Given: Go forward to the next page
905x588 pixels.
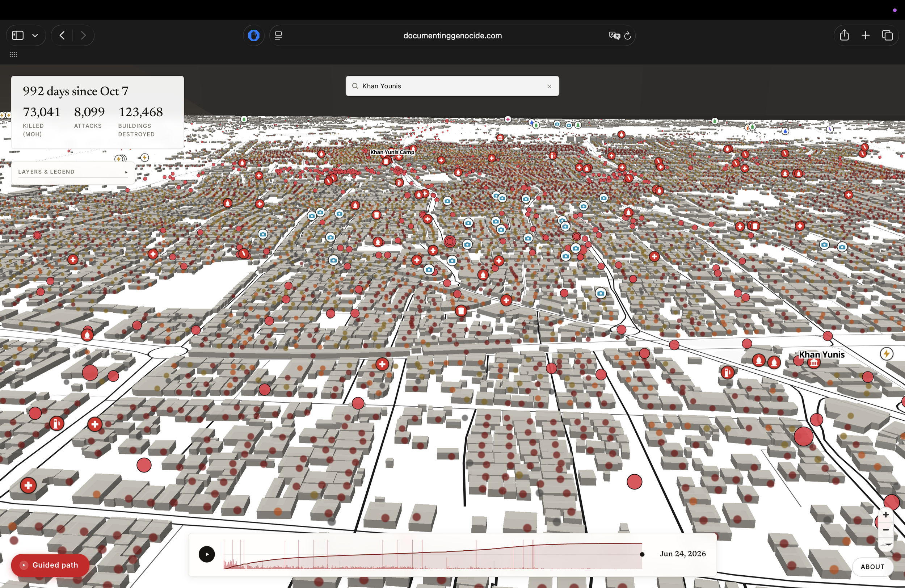Looking at the screenshot, I should click(83, 35).
